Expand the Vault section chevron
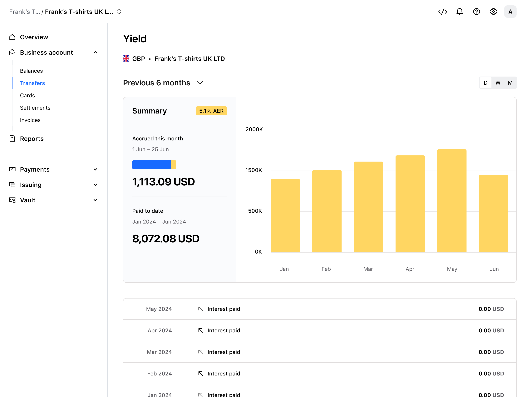532x397 pixels. pos(95,200)
